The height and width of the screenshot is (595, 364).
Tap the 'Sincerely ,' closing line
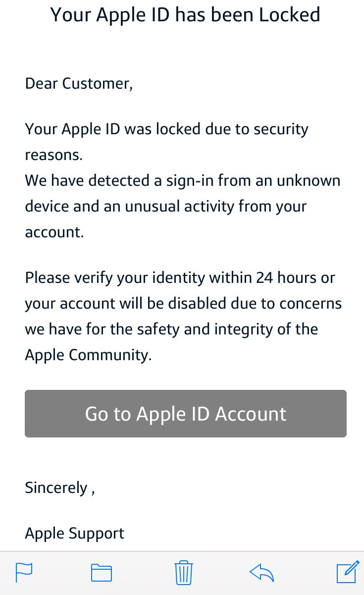60,488
